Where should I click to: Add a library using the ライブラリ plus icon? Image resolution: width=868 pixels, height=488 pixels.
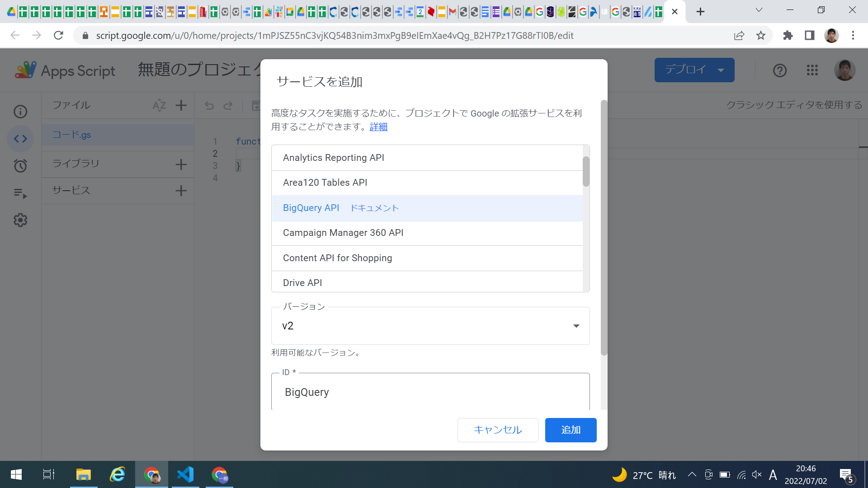click(181, 164)
